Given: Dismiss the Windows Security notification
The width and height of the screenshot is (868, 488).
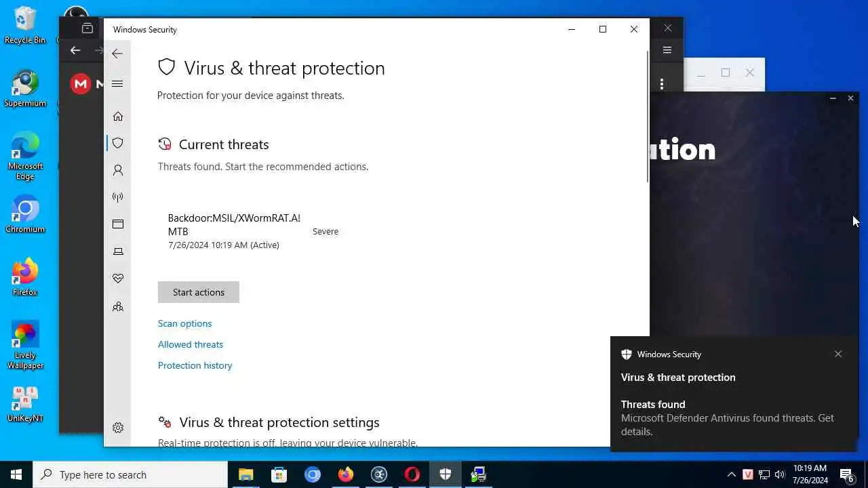Looking at the screenshot, I should 838,354.
